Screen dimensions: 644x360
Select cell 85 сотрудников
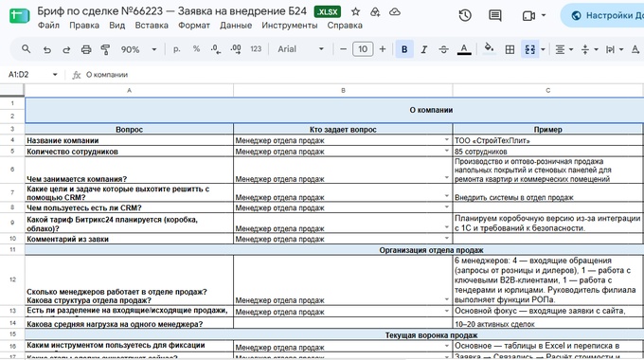548,152
